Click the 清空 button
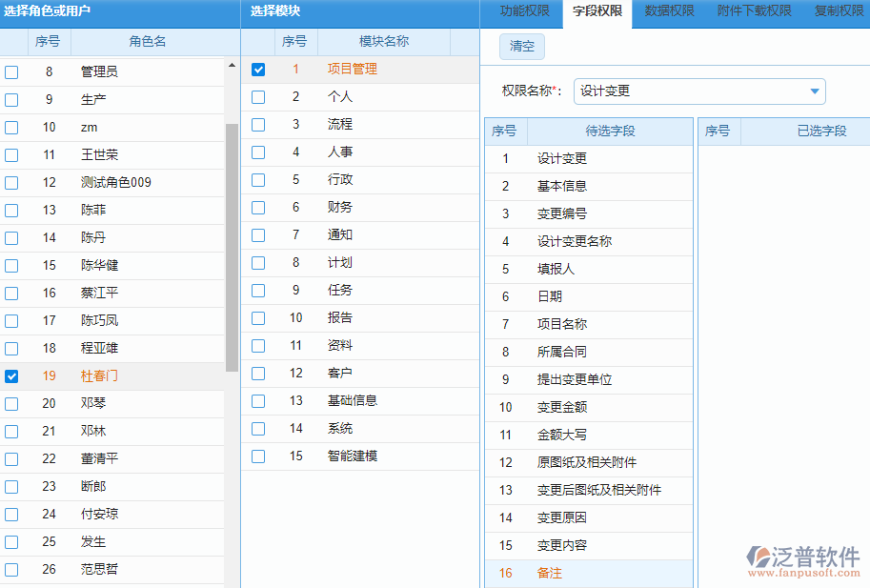 click(520, 46)
